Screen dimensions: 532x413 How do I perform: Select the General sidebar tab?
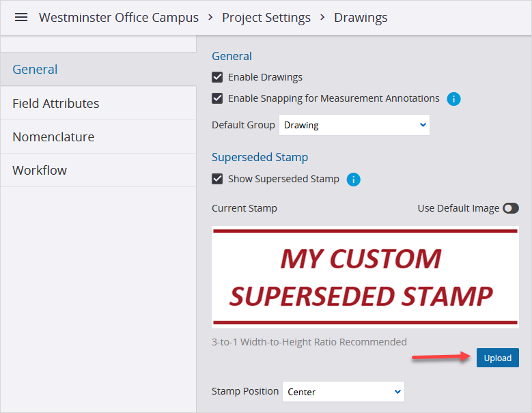point(35,70)
